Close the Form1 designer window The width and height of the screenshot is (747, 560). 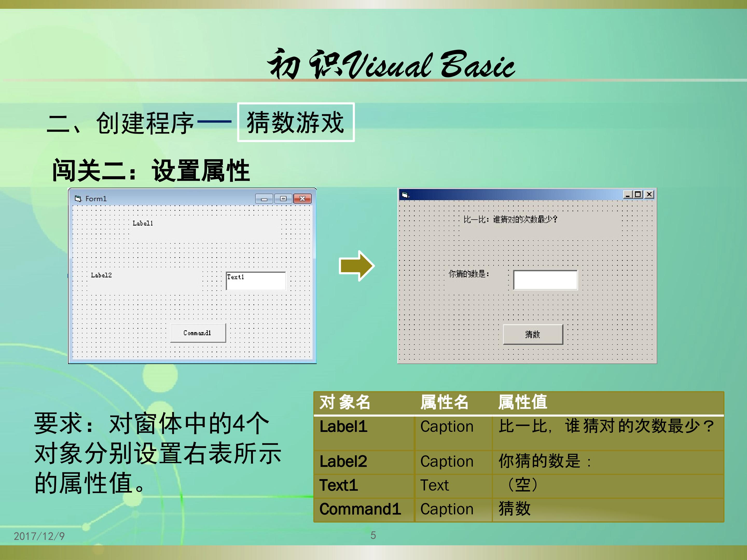tap(302, 199)
